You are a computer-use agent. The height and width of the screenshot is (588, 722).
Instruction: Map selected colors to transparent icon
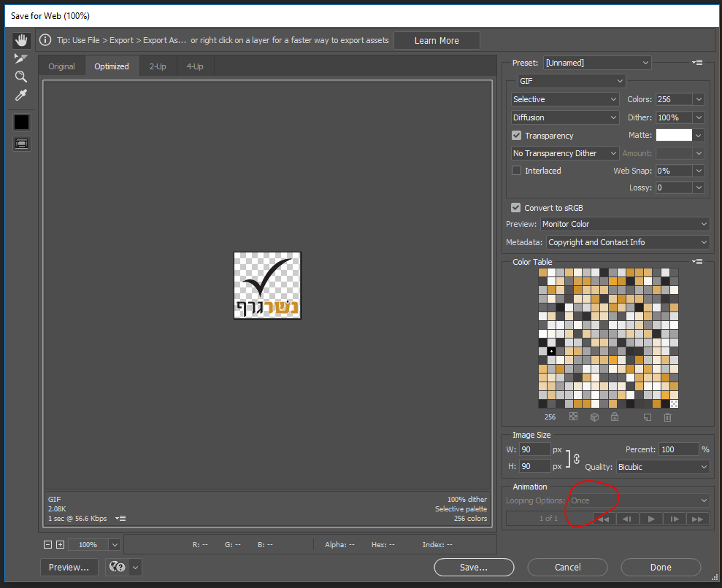coord(573,417)
